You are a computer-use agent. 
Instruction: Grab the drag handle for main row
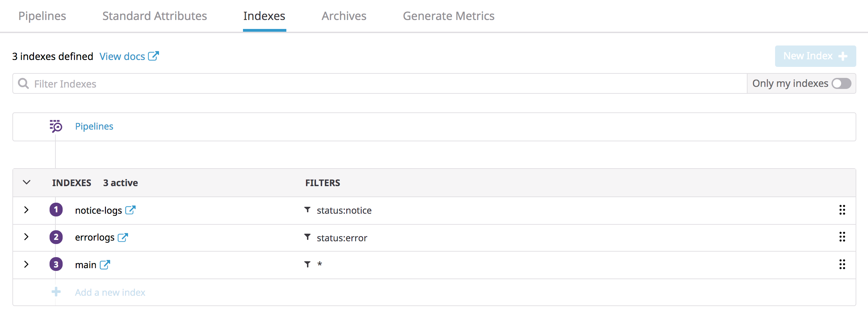point(842,264)
